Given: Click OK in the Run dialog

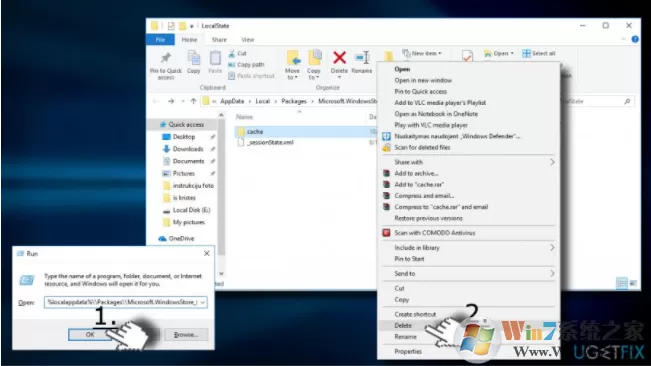Looking at the screenshot, I should 90,334.
